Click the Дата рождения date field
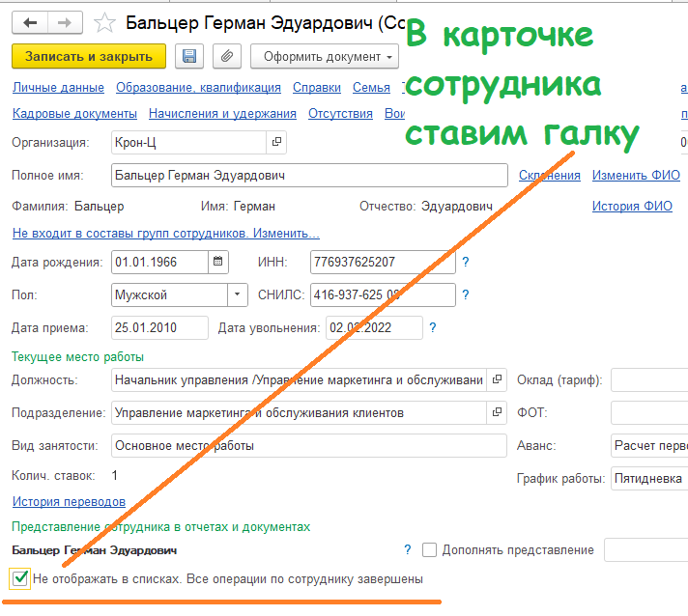Image resolution: width=688 pixels, height=616 pixels. [x=159, y=262]
